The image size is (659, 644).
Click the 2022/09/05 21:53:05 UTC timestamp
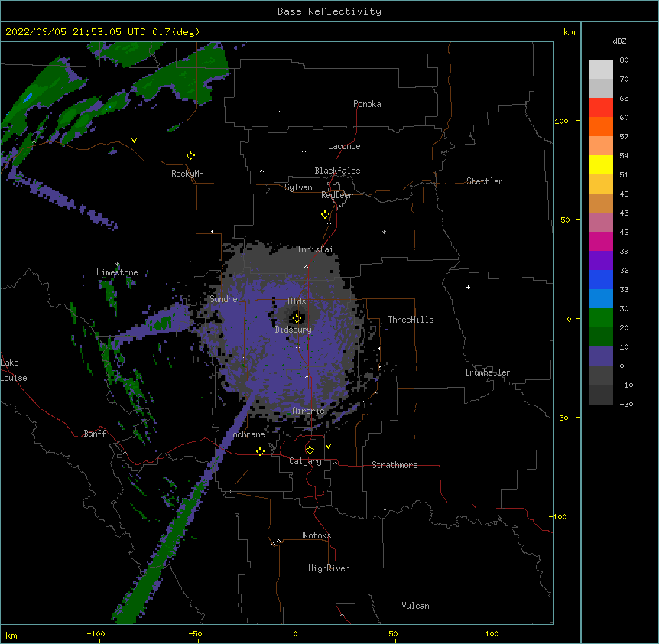(x=76, y=32)
